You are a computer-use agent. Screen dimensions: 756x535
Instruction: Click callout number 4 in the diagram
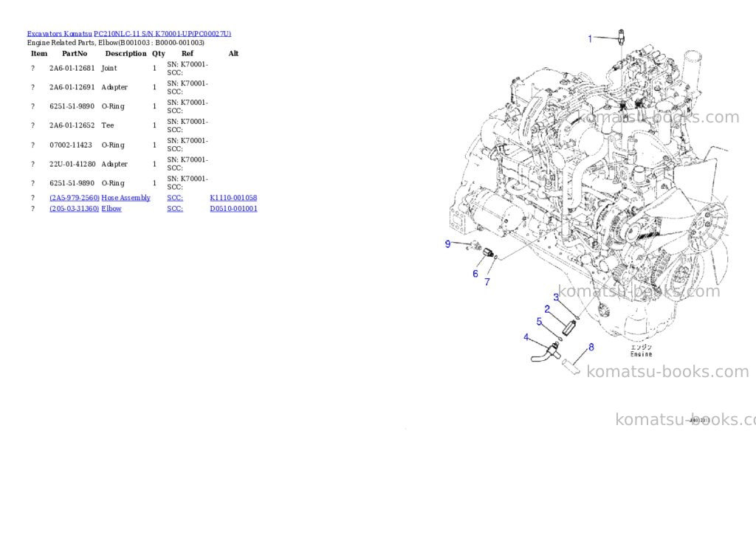[x=526, y=337]
